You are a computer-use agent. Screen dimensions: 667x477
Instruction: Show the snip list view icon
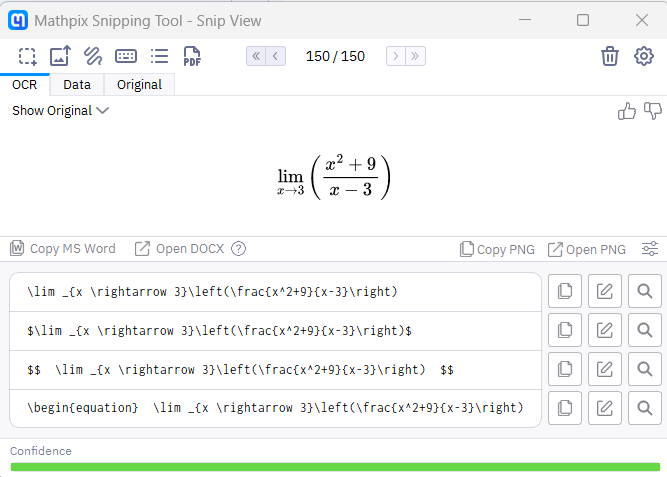[159, 56]
